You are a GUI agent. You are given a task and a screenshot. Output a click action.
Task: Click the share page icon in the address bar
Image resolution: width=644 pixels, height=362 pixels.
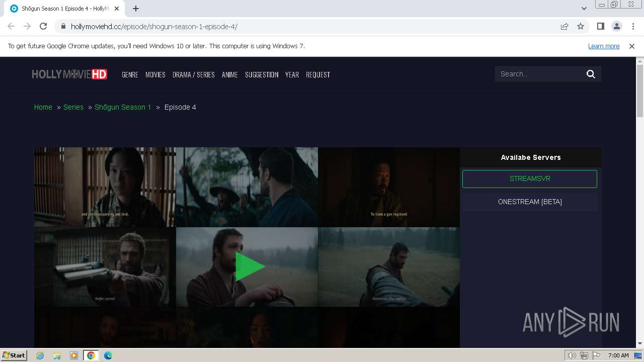(565, 26)
